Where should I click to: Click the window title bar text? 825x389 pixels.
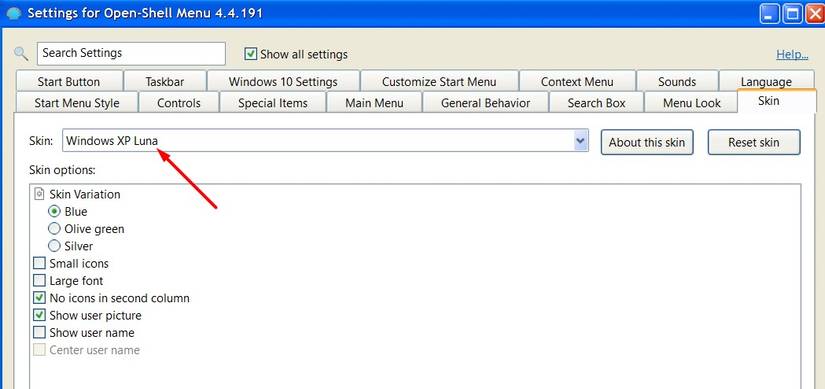[145, 13]
